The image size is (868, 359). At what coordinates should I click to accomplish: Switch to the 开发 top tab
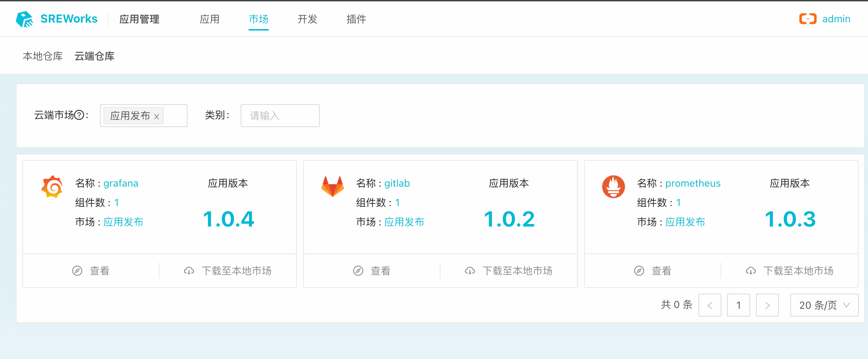tap(307, 19)
